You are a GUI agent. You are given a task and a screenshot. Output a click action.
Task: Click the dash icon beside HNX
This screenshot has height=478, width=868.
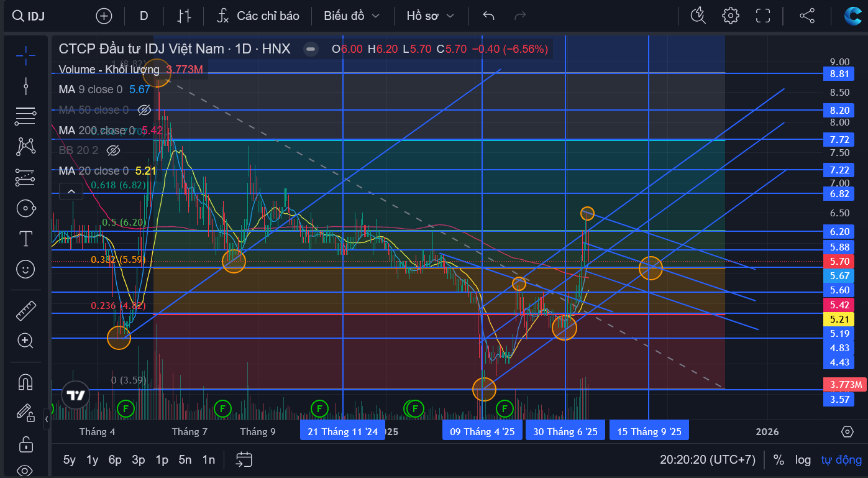pos(311,48)
